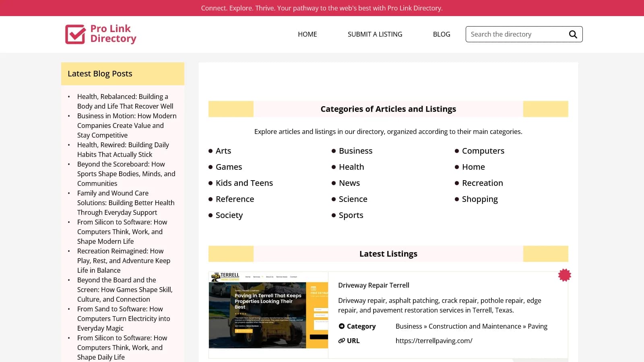Screen dimensions: 644x362
Task: Open the Shopping category
Action: 480,199
